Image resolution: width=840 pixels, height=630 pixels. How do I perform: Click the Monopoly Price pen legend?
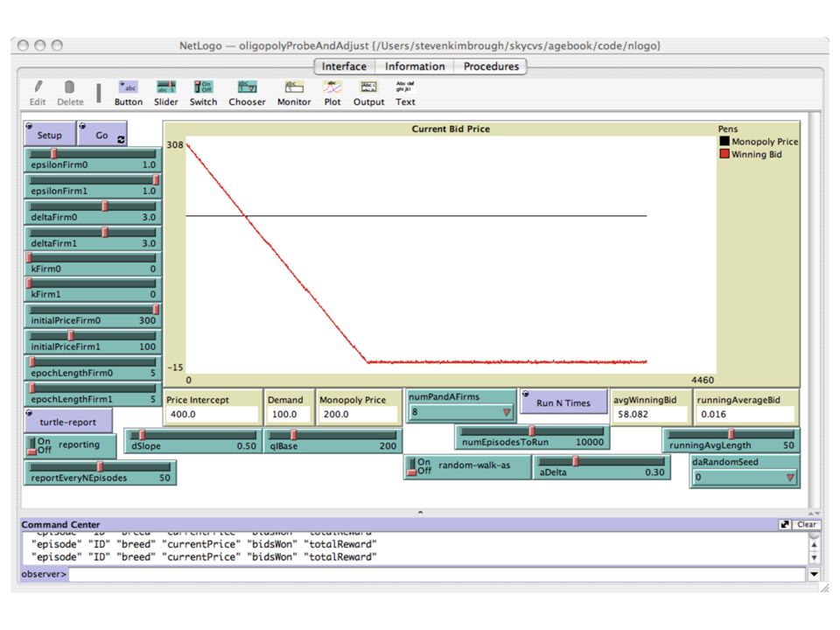[x=759, y=142]
